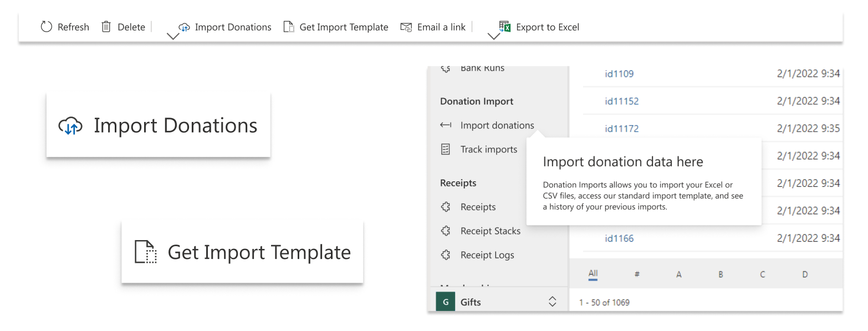Screen dimensions: 868x331
Task: Click the large Get Import Template button
Action: (242, 252)
